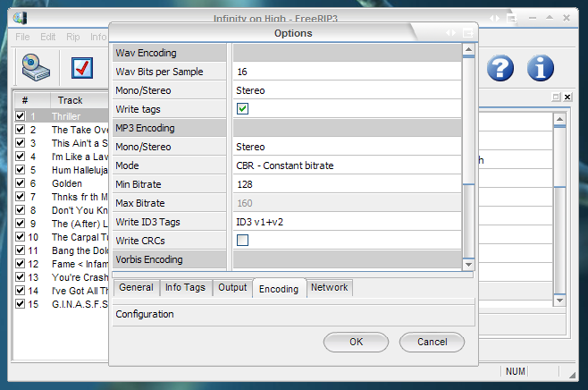Collapse the Wav Encoding section header
This screenshot has width=588, height=390.
[x=170, y=53]
